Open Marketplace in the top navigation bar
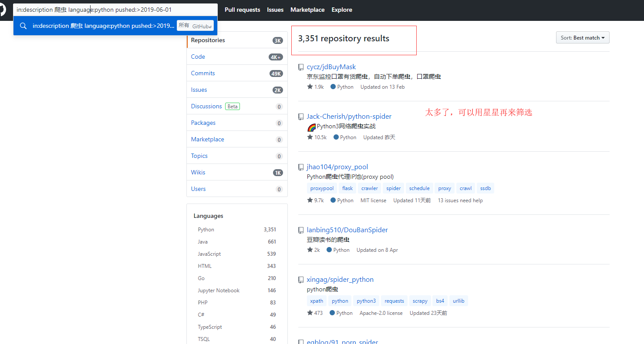Image resolution: width=644 pixels, height=344 pixels. [307, 10]
